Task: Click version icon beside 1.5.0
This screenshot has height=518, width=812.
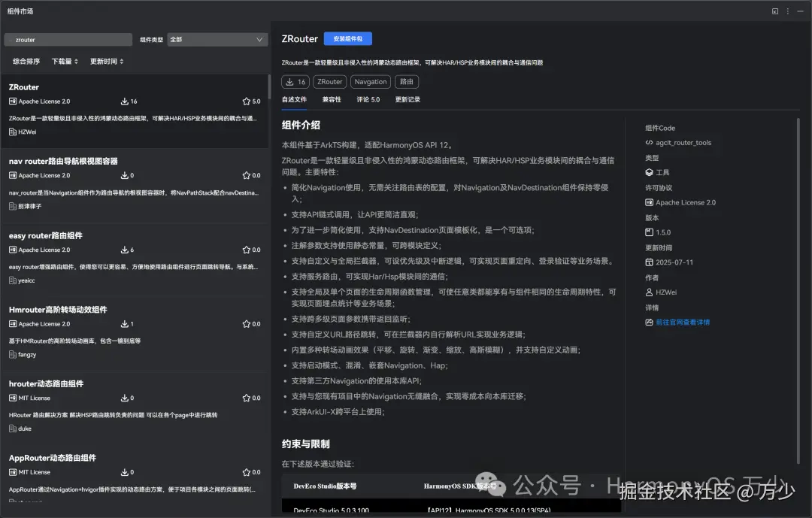Action: [x=649, y=232]
